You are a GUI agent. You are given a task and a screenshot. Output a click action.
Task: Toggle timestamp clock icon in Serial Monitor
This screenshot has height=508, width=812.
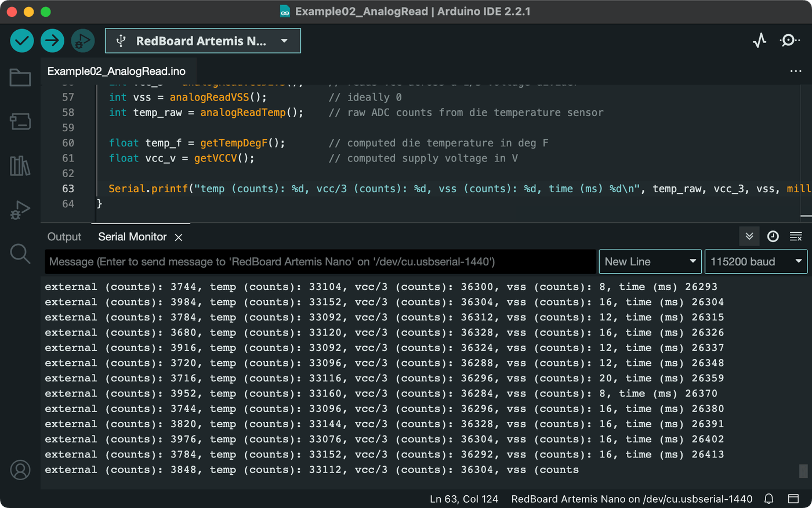click(773, 236)
